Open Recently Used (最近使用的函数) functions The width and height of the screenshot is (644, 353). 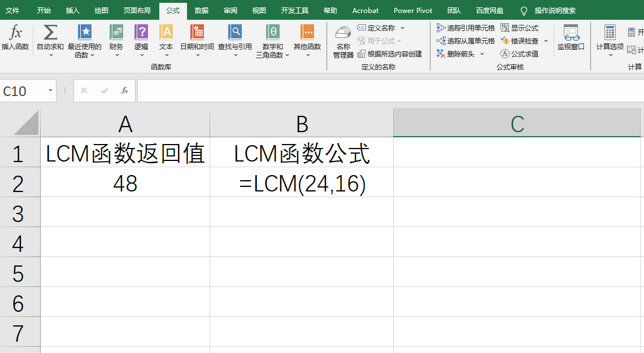tap(85, 41)
